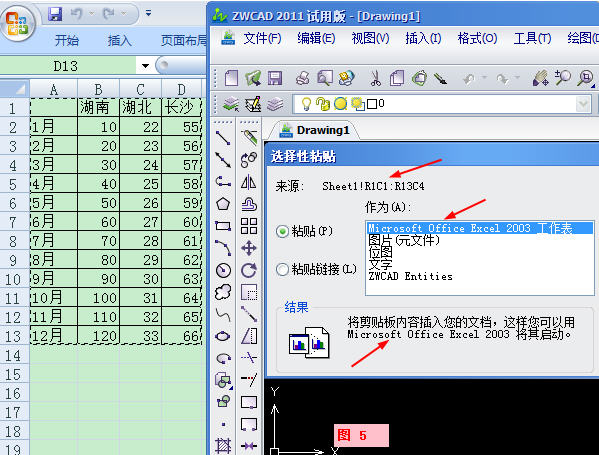Click cell with value 120
The width and height of the screenshot is (599, 455).
click(99, 336)
